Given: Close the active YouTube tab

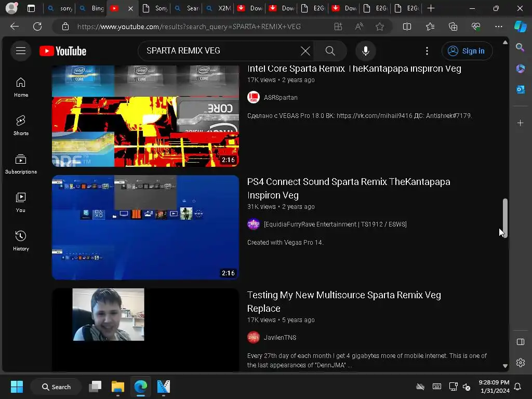Looking at the screenshot, I should click(130, 8).
